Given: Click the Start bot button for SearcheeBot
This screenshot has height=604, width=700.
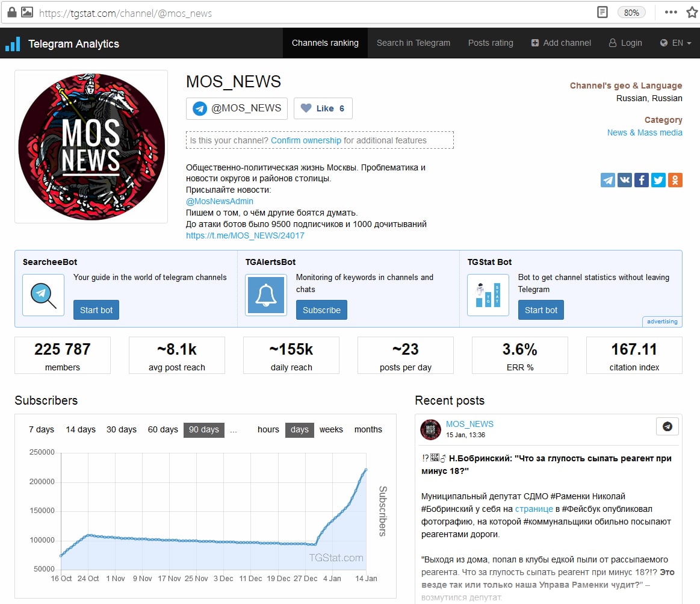Looking at the screenshot, I should pyautogui.click(x=96, y=310).
